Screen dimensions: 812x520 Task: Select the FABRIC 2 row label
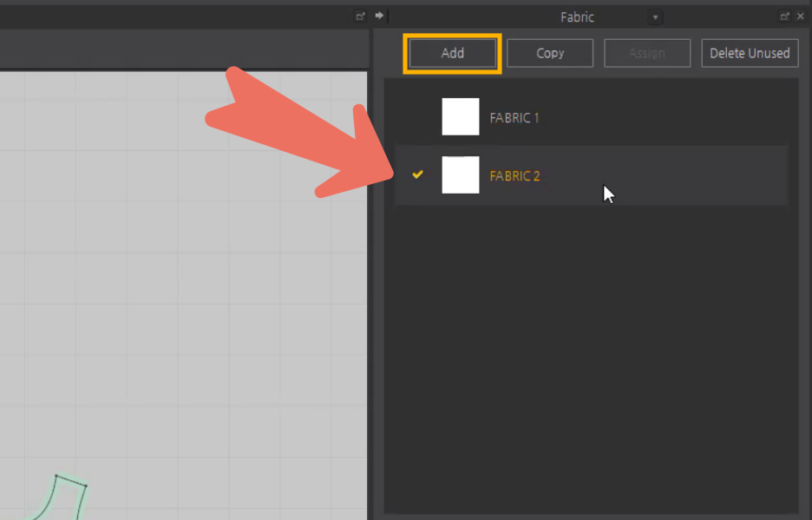[x=514, y=175]
